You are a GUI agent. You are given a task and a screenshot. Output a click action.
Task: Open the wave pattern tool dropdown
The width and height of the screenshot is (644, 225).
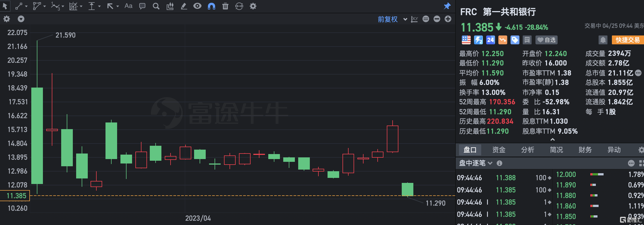[63, 6]
